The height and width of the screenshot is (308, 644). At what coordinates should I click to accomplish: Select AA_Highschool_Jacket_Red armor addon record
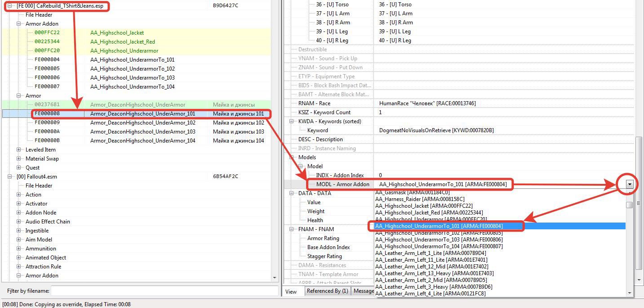point(116,42)
